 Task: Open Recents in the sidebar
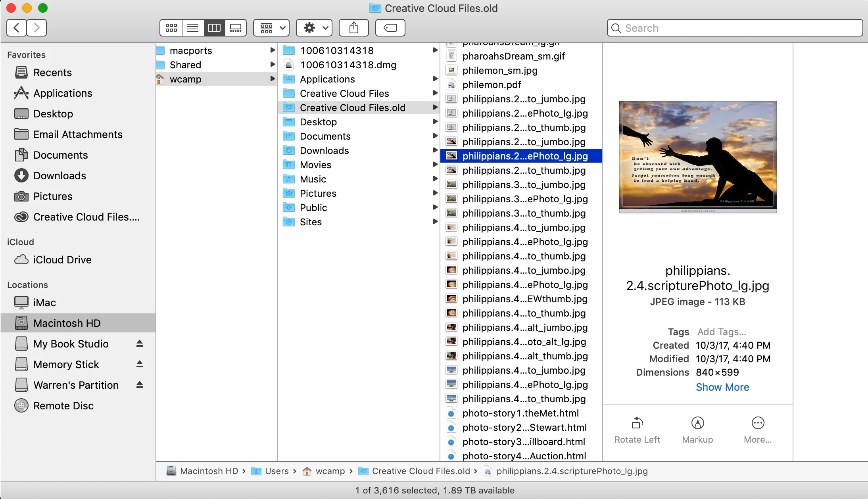pos(52,73)
